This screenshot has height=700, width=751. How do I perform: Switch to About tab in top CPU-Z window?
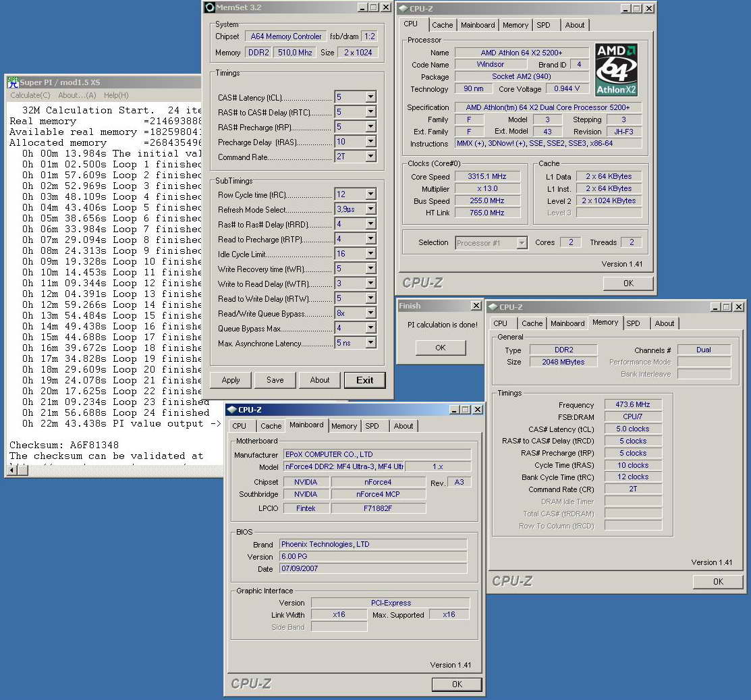(x=575, y=25)
